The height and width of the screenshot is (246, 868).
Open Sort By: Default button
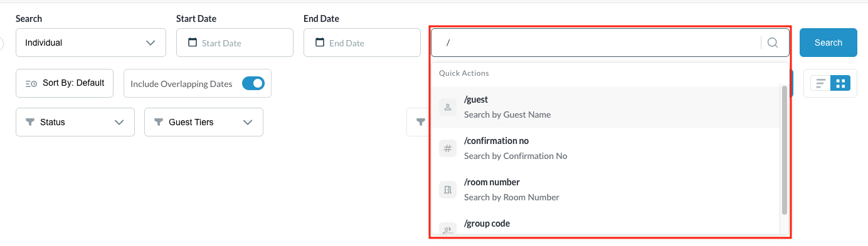tap(65, 83)
